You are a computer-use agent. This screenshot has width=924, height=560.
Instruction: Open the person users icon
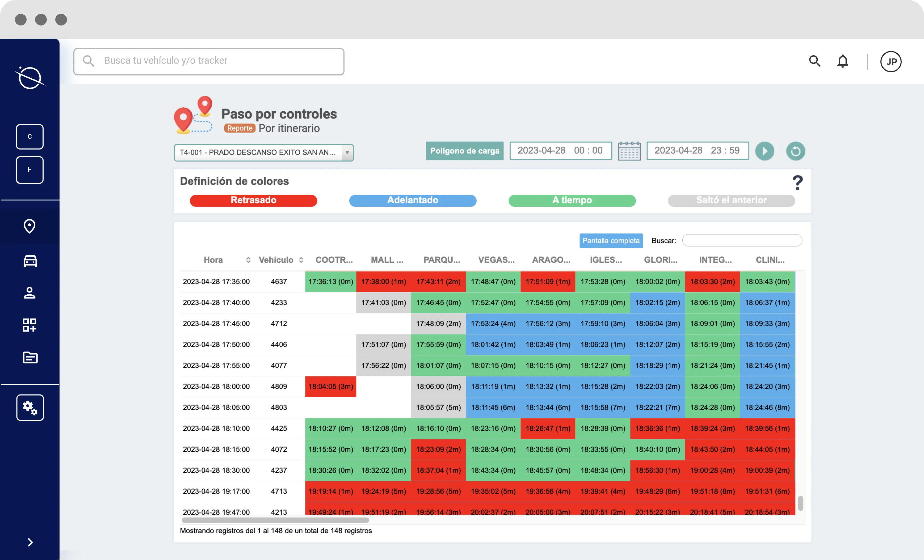pyautogui.click(x=30, y=293)
